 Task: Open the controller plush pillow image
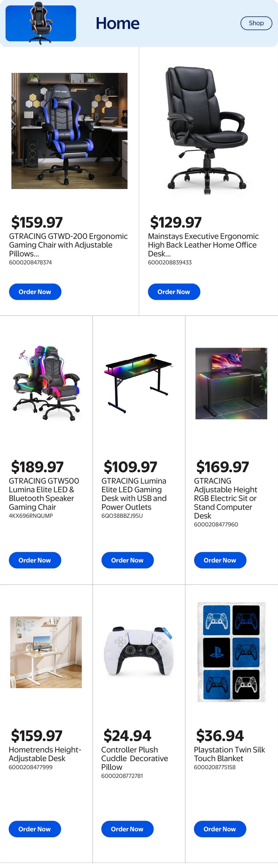pos(139,652)
